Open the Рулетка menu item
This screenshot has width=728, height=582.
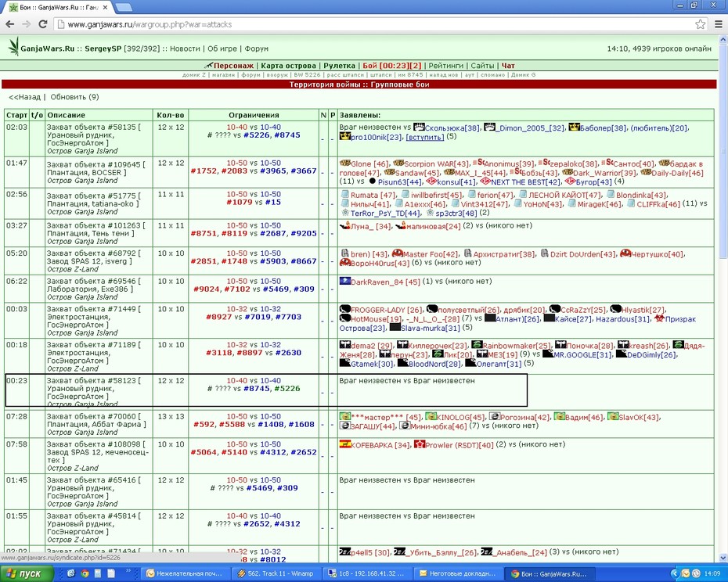click(x=339, y=66)
